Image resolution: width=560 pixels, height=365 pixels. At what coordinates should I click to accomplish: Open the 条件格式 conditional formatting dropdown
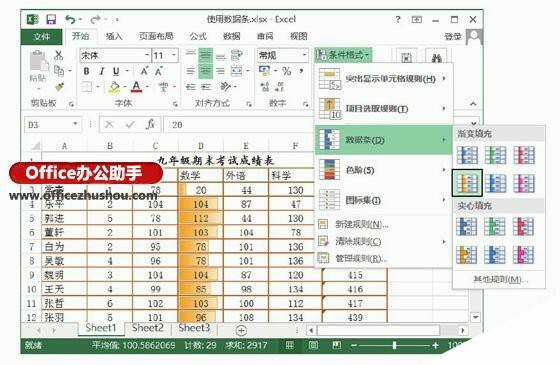coord(343,55)
